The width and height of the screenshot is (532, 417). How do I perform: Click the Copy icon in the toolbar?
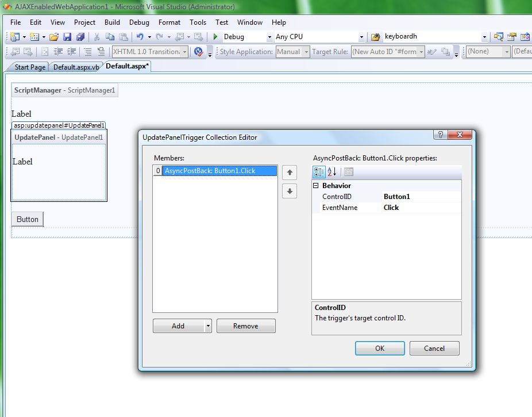click(110, 37)
